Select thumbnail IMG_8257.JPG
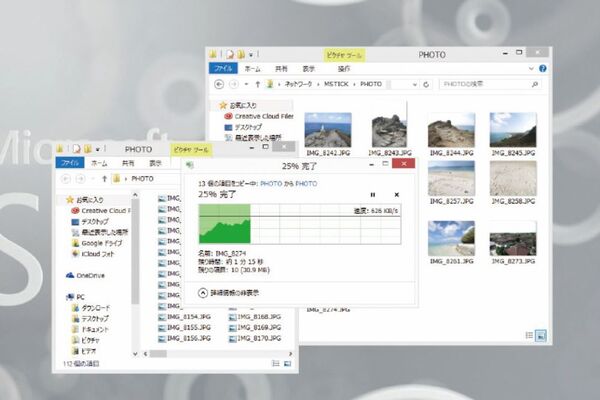The height and width of the screenshot is (400, 600). click(452, 183)
